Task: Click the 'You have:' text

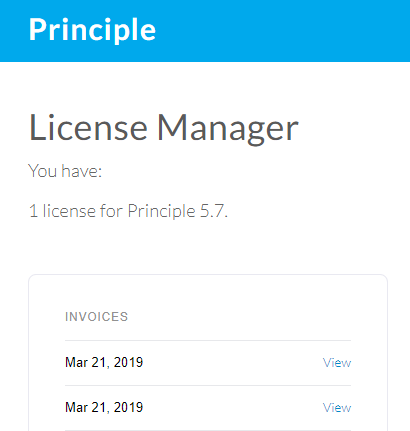Action: pos(65,171)
